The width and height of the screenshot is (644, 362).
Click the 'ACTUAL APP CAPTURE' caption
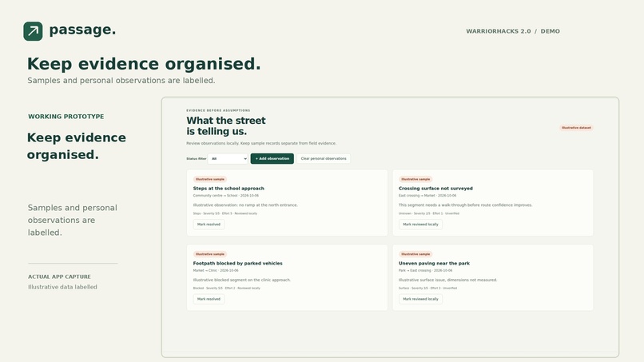pos(60,277)
